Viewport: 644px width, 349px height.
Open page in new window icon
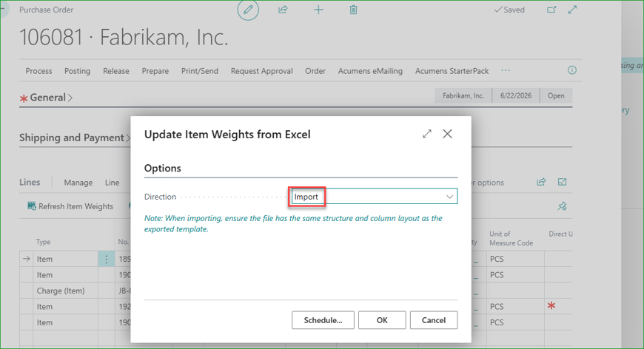coord(551,10)
